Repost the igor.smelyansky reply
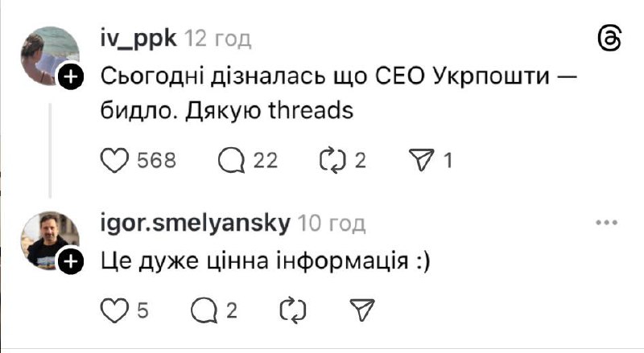Image resolution: width=644 pixels, height=353 pixels. [x=287, y=309]
